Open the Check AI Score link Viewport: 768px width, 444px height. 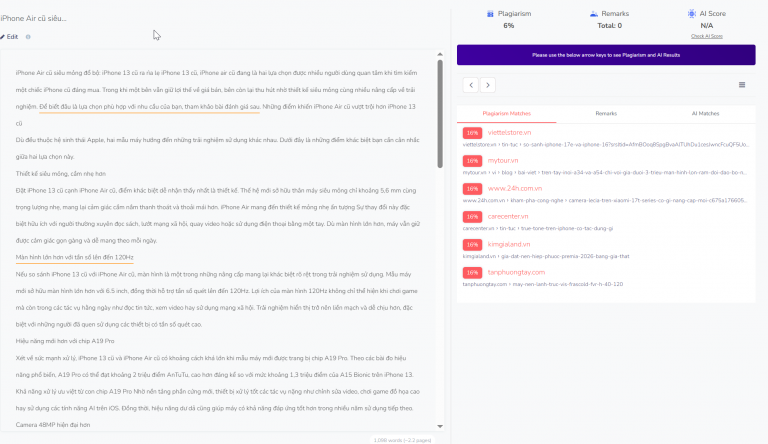pos(706,36)
